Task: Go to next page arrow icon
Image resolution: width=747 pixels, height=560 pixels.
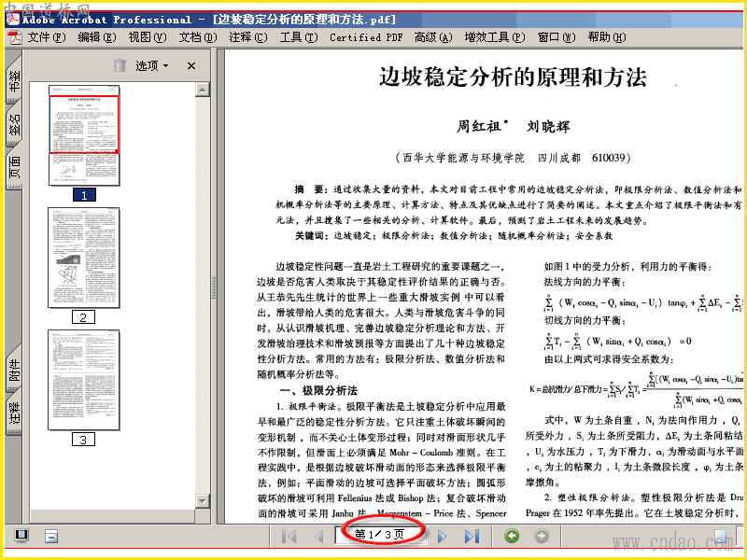Action: pyautogui.click(x=442, y=536)
